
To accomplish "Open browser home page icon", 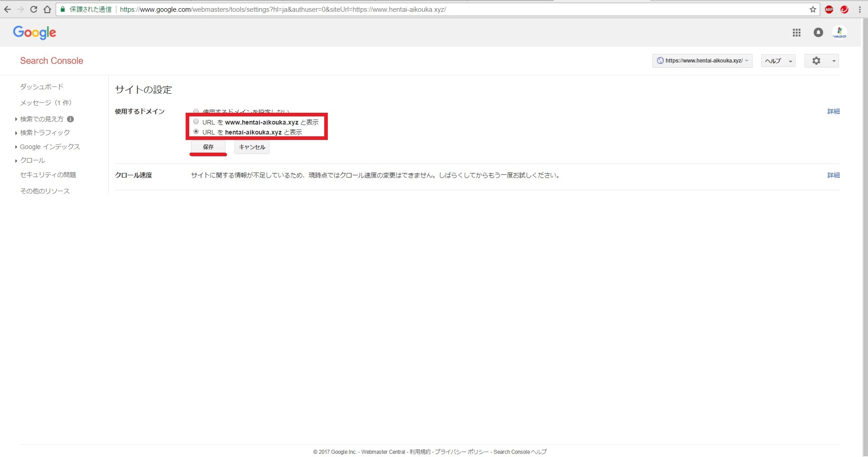I will coord(47,9).
